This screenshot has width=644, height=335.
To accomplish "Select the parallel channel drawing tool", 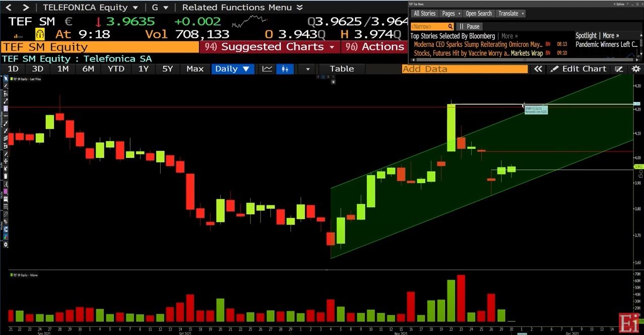I will click(6, 138).
